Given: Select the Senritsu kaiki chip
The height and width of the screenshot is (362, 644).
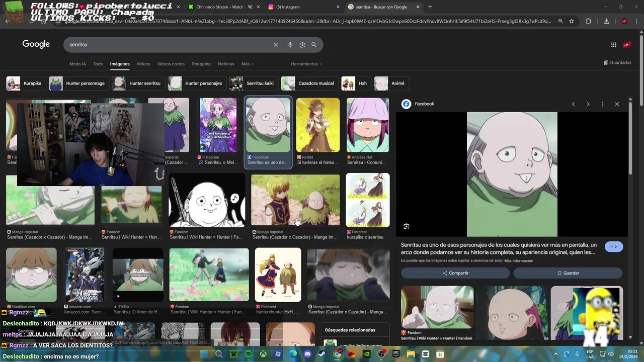Looking at the screenshot, I should tap(253, 83).
